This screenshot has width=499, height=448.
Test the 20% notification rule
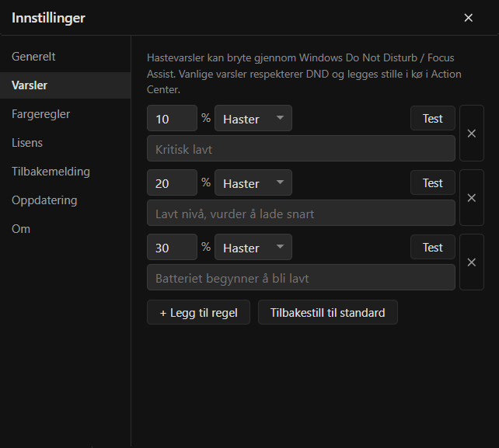pos(432,182)
